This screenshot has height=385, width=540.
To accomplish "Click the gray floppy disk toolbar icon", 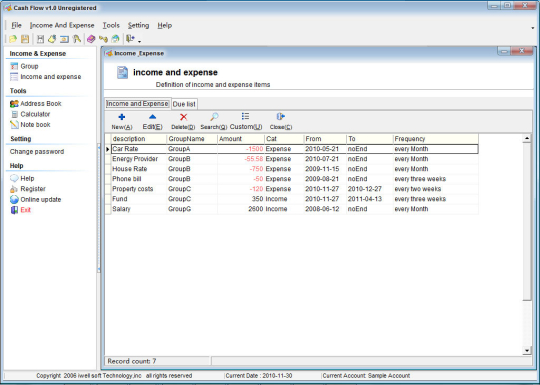I will (40, 39).
